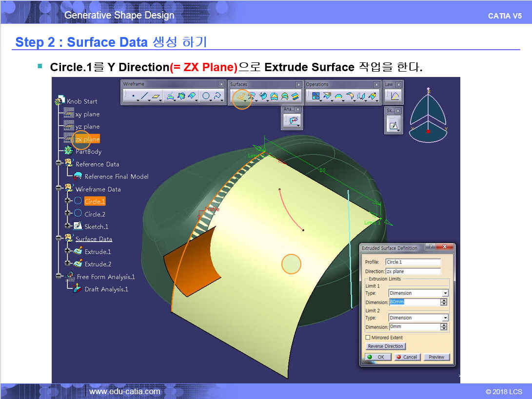Select Circle.2 in the tree

(95, 214)
